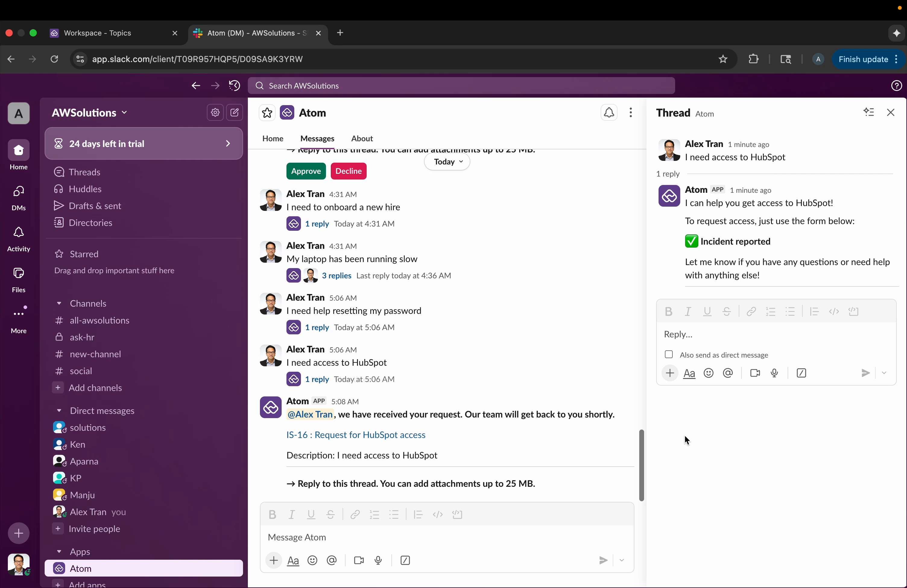Toggle strikethrough in the message composer
Viewport: 907px width, 588px height.
coord(330,514)
